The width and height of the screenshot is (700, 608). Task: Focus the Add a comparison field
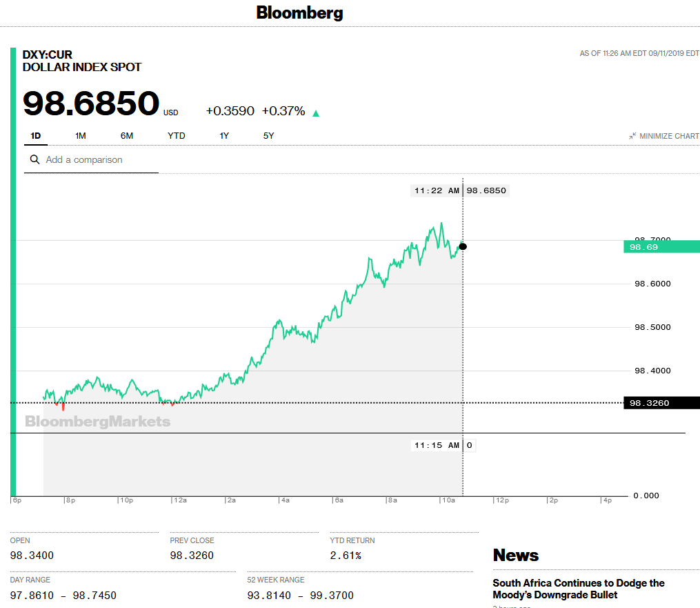pyautogui.click(x=91, y=159)
